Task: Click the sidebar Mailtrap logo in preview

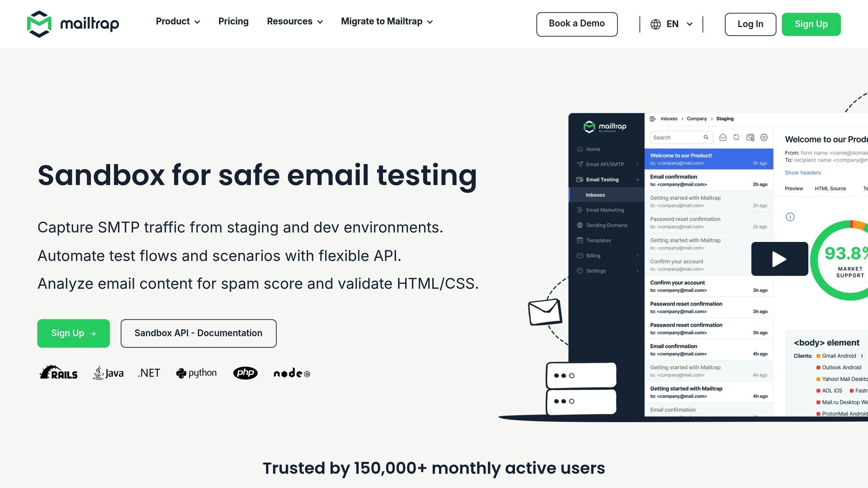Action: [x=605, y=127]
